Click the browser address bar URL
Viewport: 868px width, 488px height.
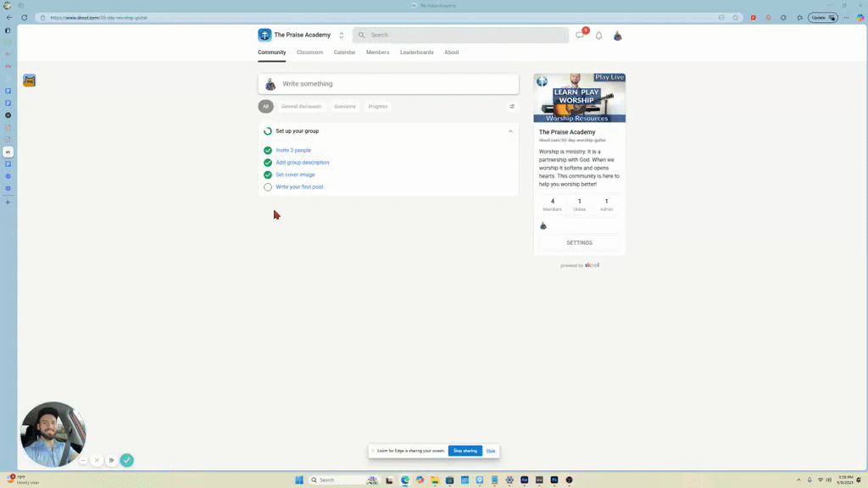coord(98,18)
